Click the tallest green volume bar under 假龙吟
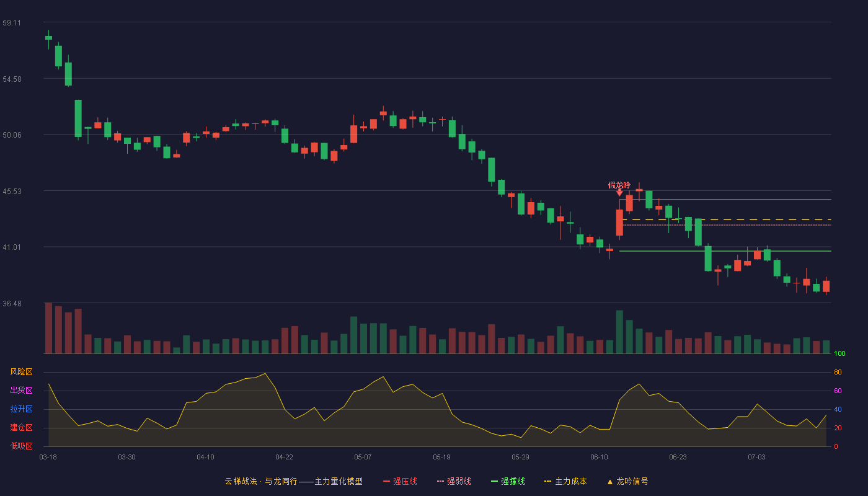The width and height of the screenshot is (868, 496). [x=619, y=332]
